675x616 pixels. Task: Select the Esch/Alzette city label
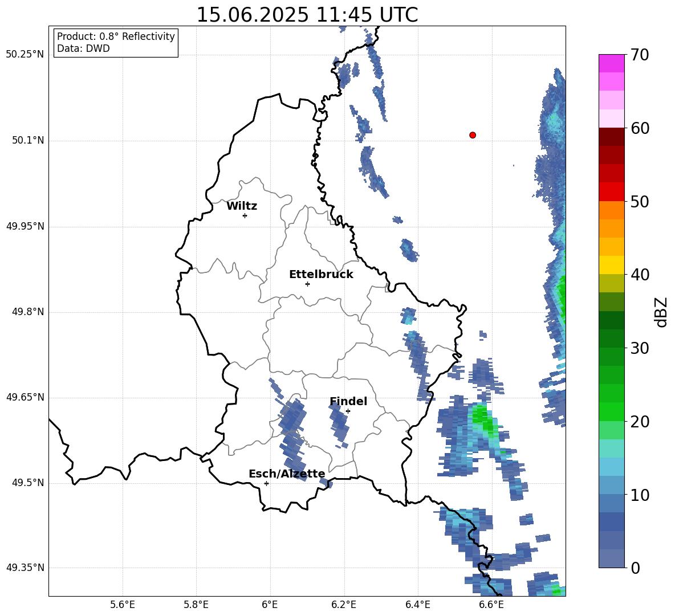[x=287, y=474]
